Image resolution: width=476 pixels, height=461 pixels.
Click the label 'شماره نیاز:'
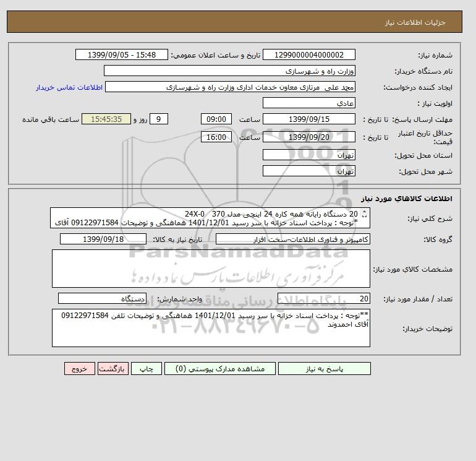[x=435, y=55]
